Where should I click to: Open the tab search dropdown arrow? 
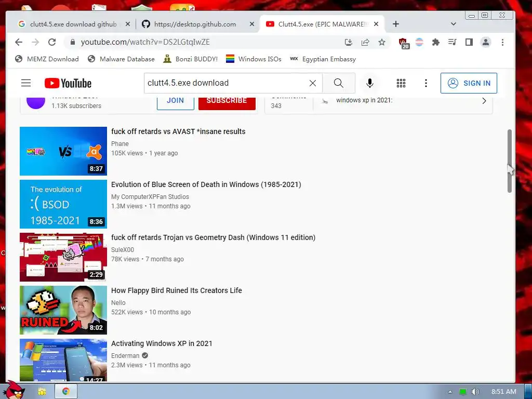coord(453,24)
